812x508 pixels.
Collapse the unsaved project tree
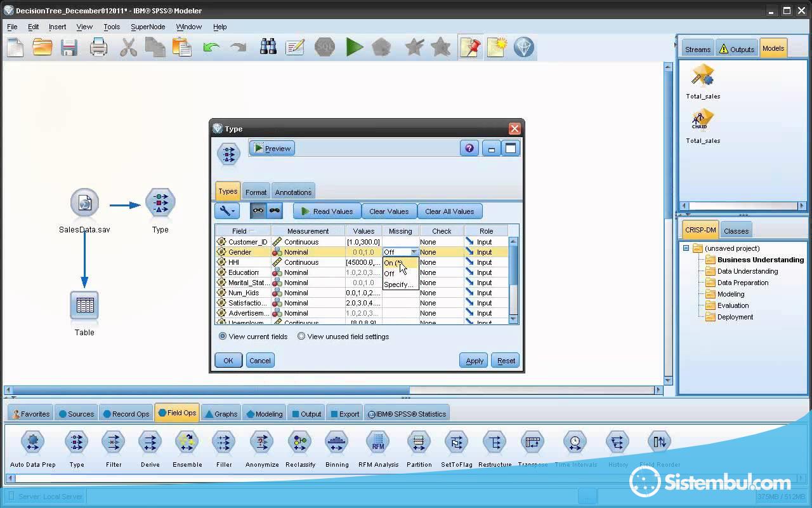[x=686, y=248]
